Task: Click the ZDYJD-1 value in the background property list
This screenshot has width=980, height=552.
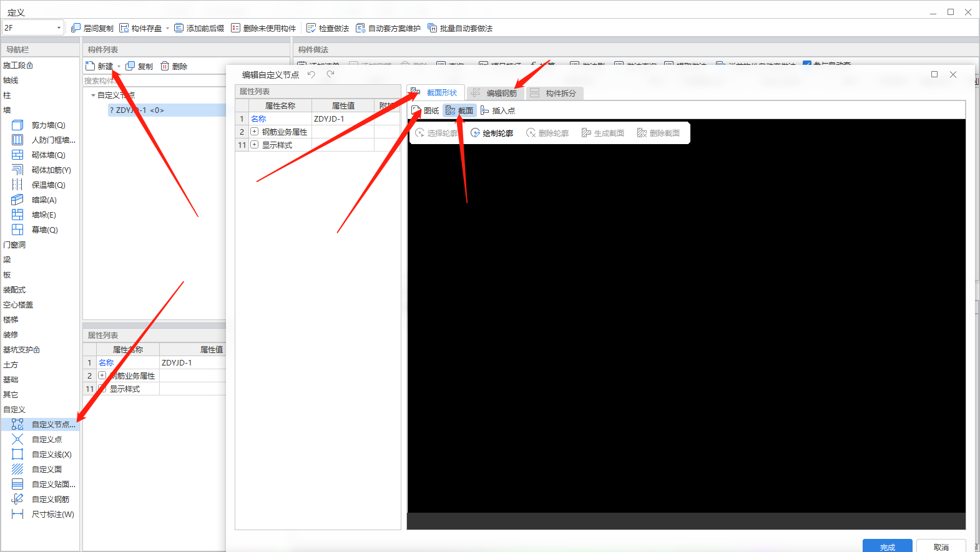Action: coord(192,362)
